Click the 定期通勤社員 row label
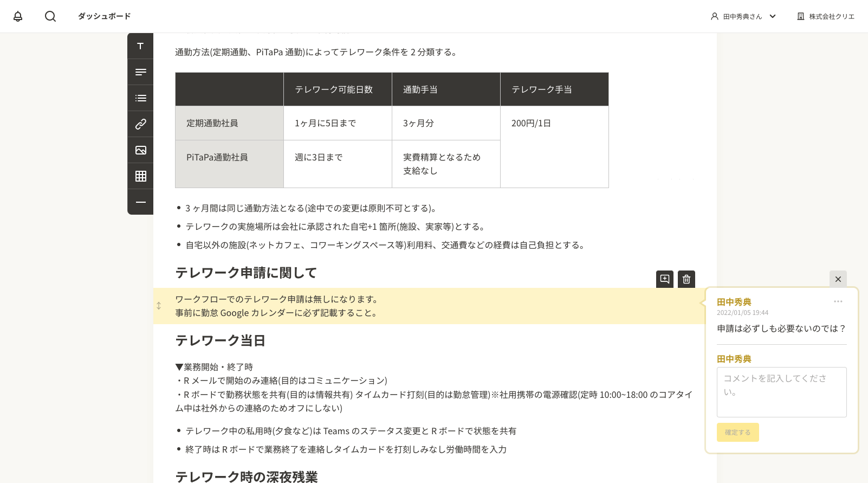The image size is (868, 483). 229,123
